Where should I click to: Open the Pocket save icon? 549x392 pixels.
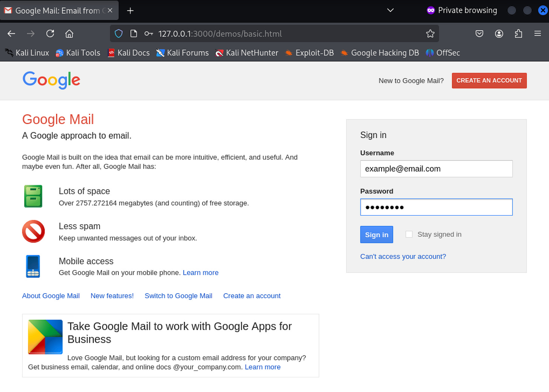click(x=479, y=34)
